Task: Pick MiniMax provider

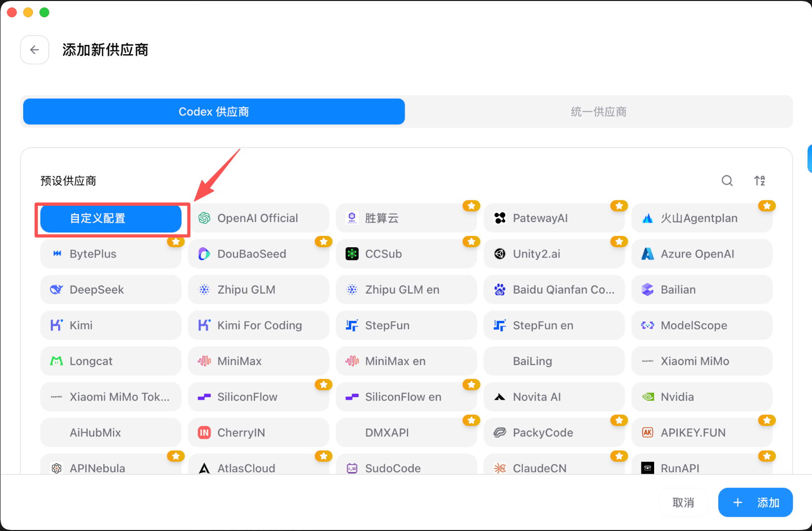Action: pyautogui.click(x=258, y=361)
